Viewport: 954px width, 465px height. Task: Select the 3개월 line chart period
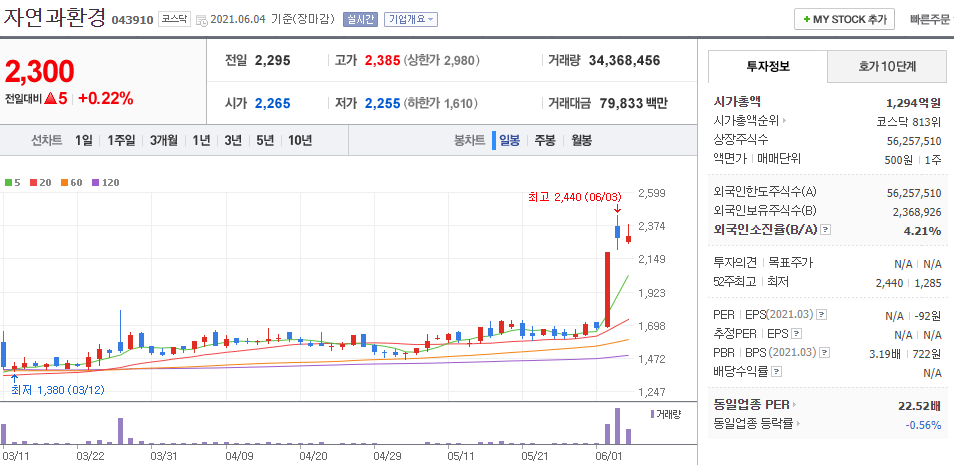164,141
